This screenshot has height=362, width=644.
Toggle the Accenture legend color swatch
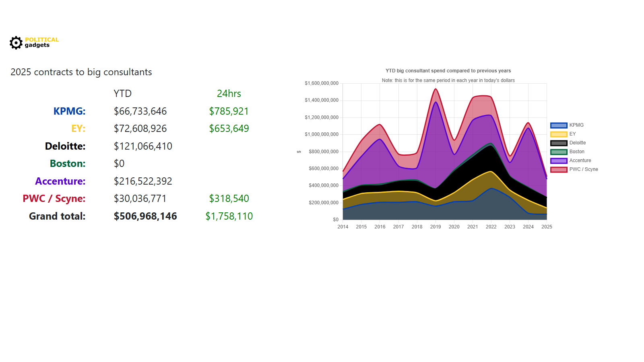coord(559,161)
